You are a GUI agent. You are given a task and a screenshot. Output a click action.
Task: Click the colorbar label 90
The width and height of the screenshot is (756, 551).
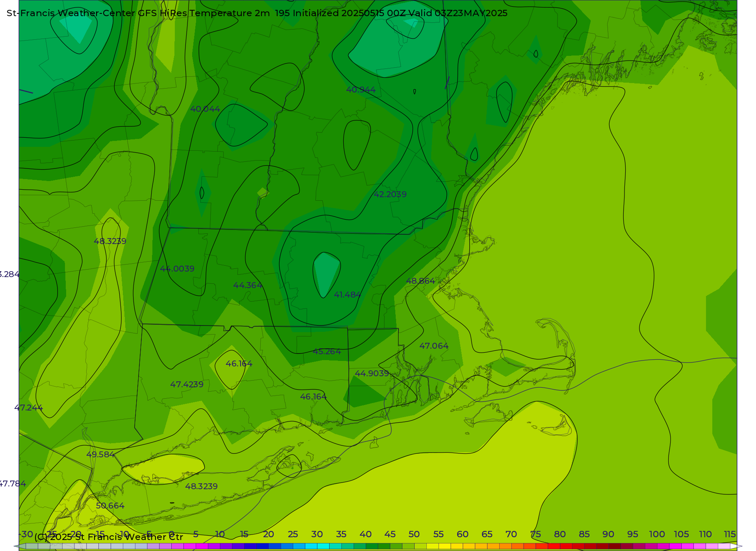point(608,534)
